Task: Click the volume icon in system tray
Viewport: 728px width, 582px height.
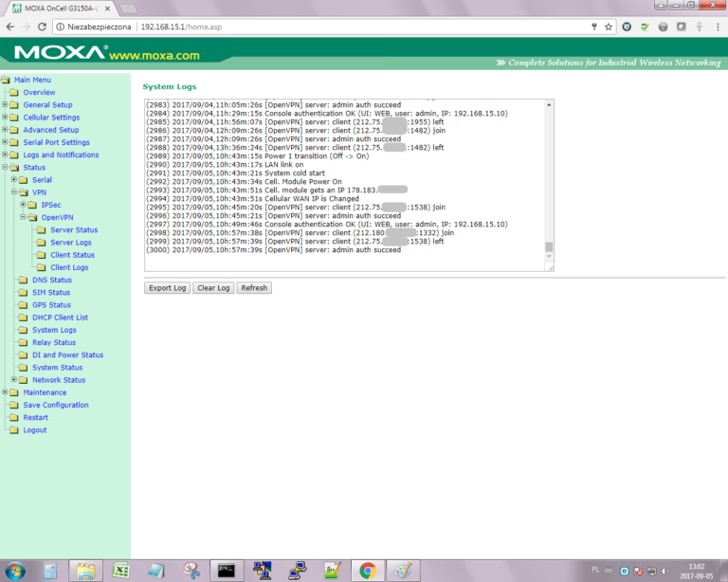Action: (x=665, y=571)
